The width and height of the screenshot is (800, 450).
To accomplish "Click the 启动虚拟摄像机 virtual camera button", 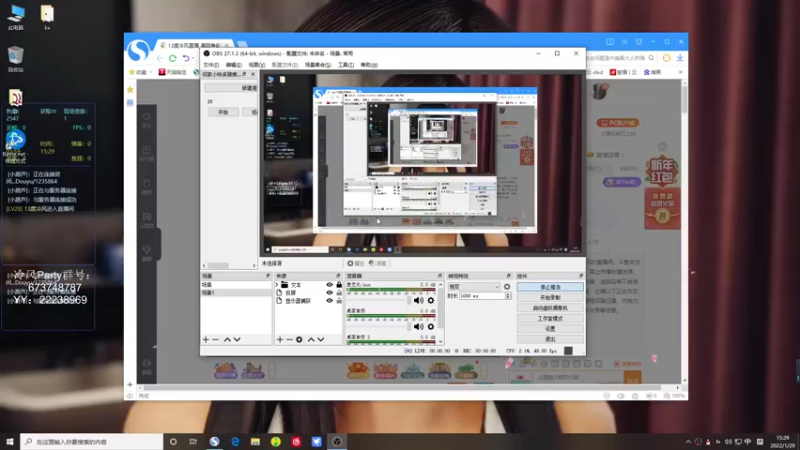I will coord(550,308).
